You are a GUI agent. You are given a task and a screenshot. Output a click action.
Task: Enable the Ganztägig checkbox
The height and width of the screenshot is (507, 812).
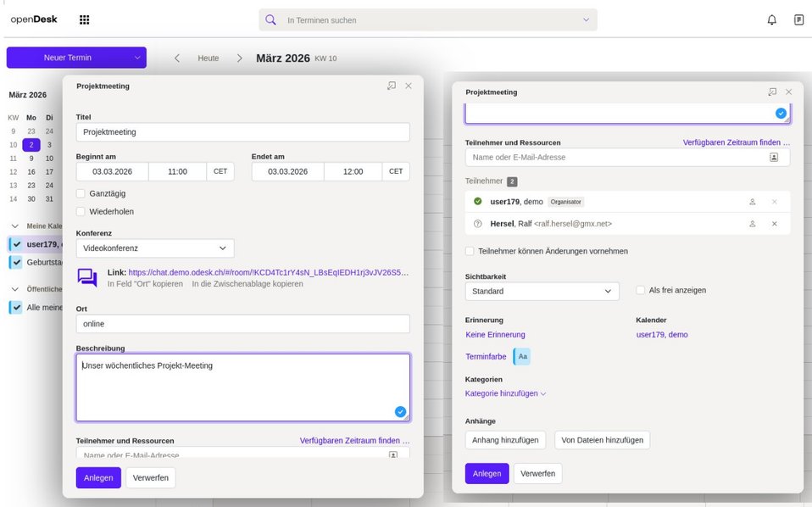[x=81, y=193]
